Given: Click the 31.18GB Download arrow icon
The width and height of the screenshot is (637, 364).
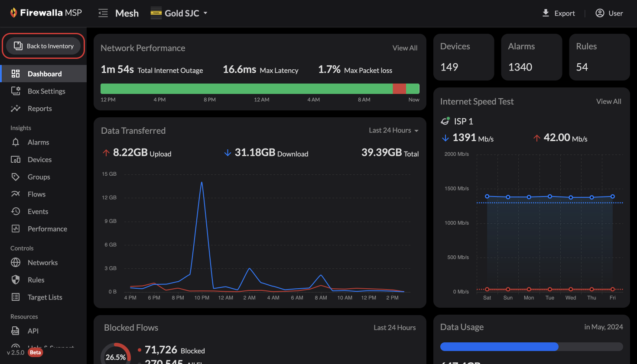Looking at the screenshot, I should pyautogui.click(x=227, y=153).
